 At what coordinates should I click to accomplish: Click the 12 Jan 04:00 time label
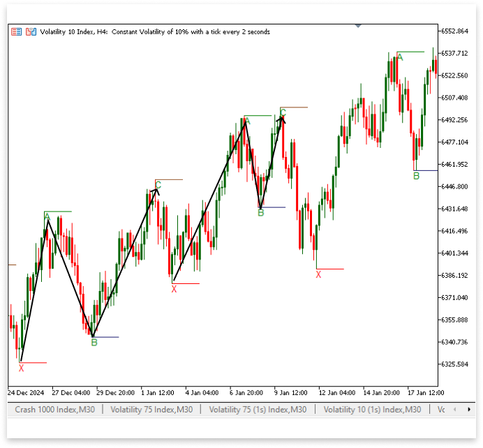pos(337,393)
